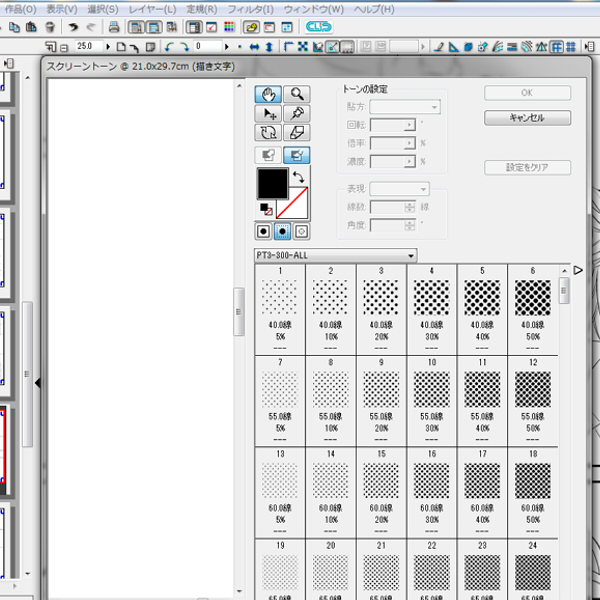Click the キャンセル button
This screenshot has height=600, width=600.
(x=528, y=118)
